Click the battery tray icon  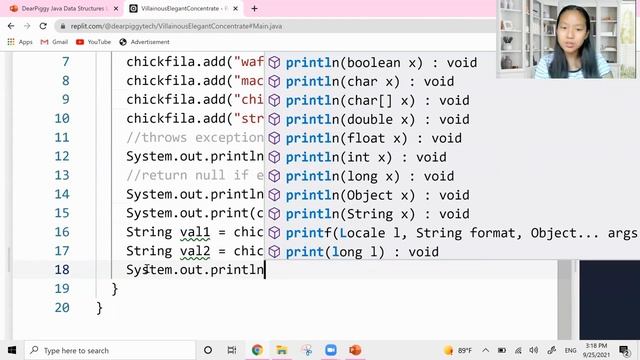502,350
